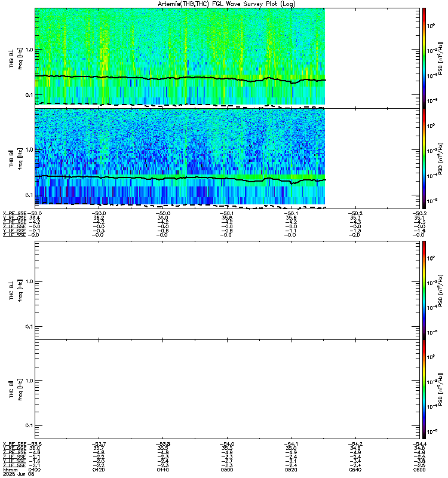Click the '-54.4' X_RE_GSE value
The height and width of the screenshot is (478, 448).
(x=419, y=444)
